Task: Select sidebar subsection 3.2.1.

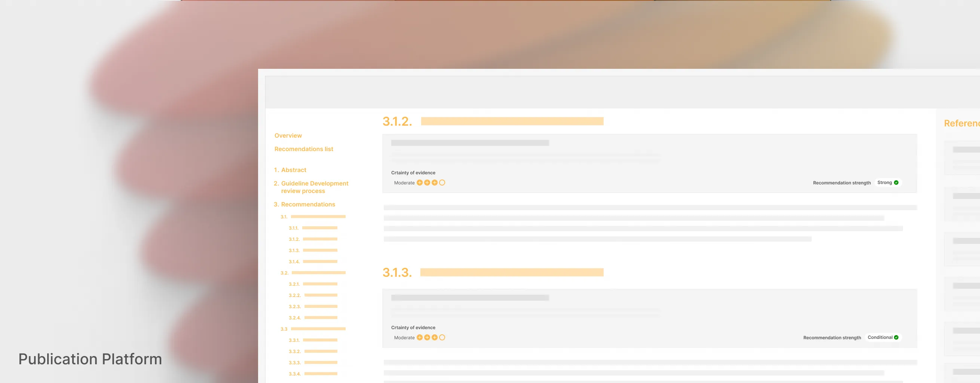Action: click(x=313, y=284)
